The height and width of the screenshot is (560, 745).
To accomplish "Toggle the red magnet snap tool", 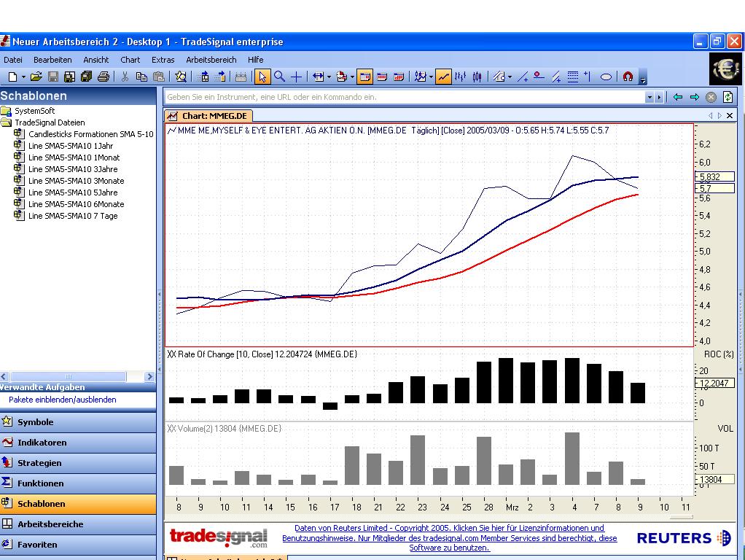I will click(x=628, y=77).
